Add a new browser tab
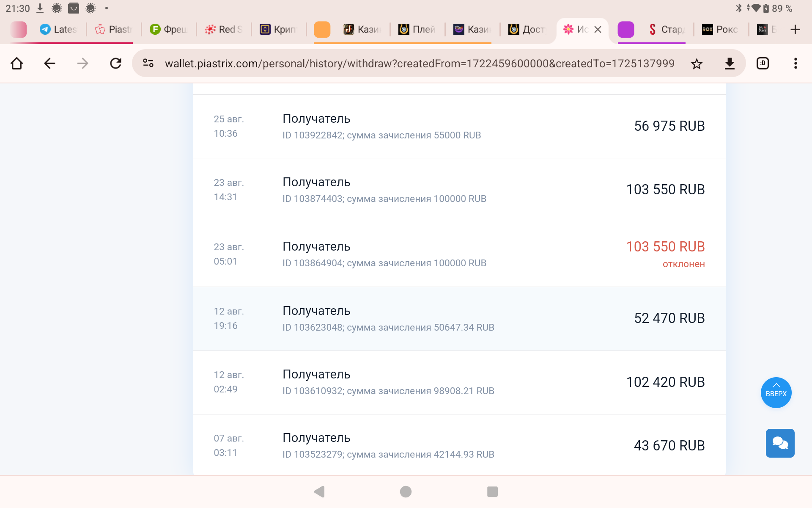This screenshot has width=812, height=508. (795, 29)
